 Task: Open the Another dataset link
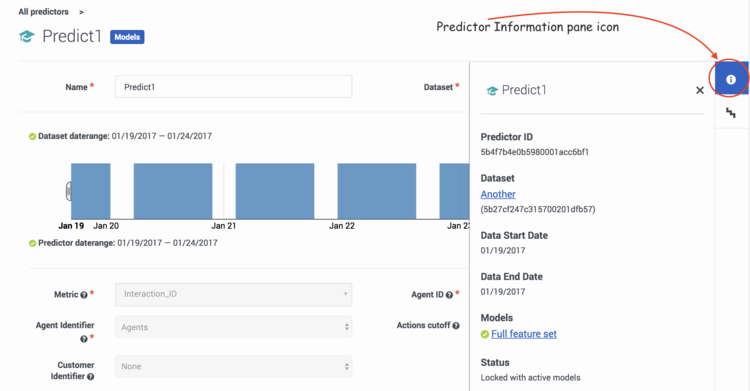coord(498,194)
